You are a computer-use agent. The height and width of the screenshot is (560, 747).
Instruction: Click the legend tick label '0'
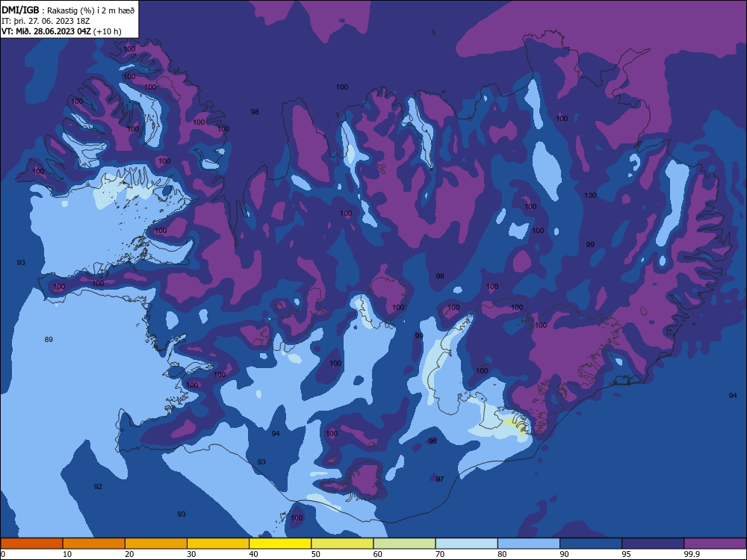click(x=3, y=554)
